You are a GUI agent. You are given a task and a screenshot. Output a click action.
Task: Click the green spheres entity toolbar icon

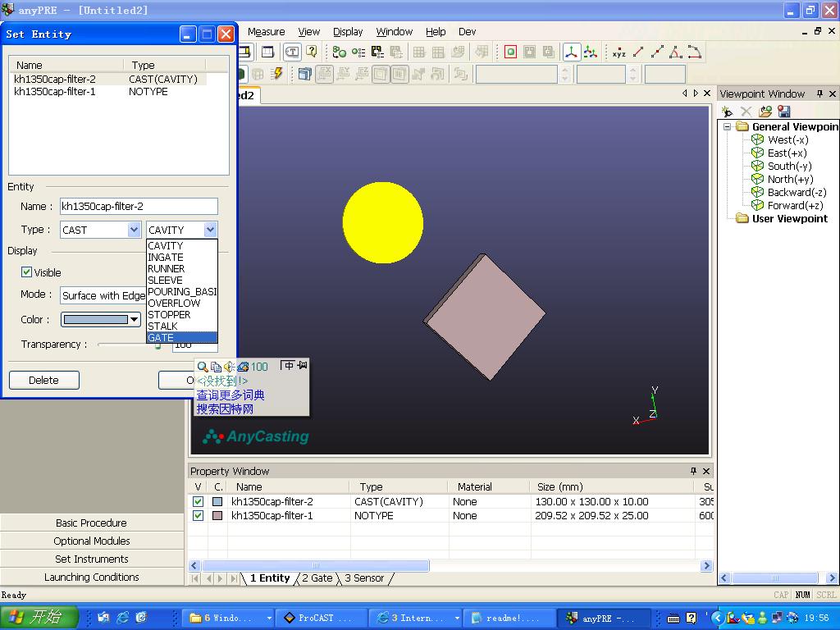tap(339, 52)
